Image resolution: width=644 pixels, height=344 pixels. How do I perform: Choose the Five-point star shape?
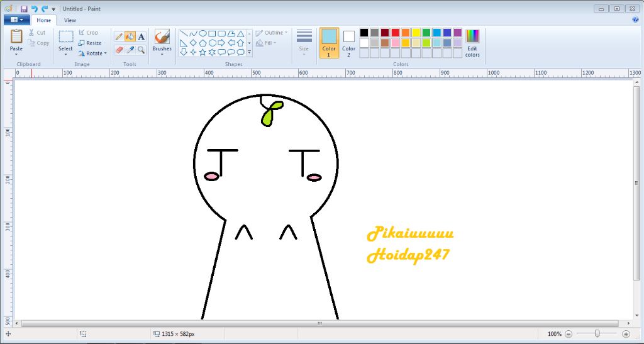(x=203, y=52)
